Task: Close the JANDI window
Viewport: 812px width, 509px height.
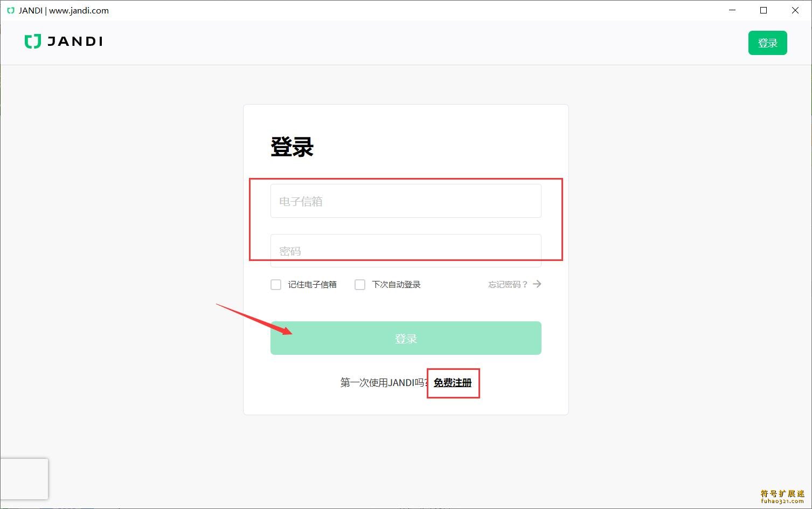Action: (x=795, y=10)
